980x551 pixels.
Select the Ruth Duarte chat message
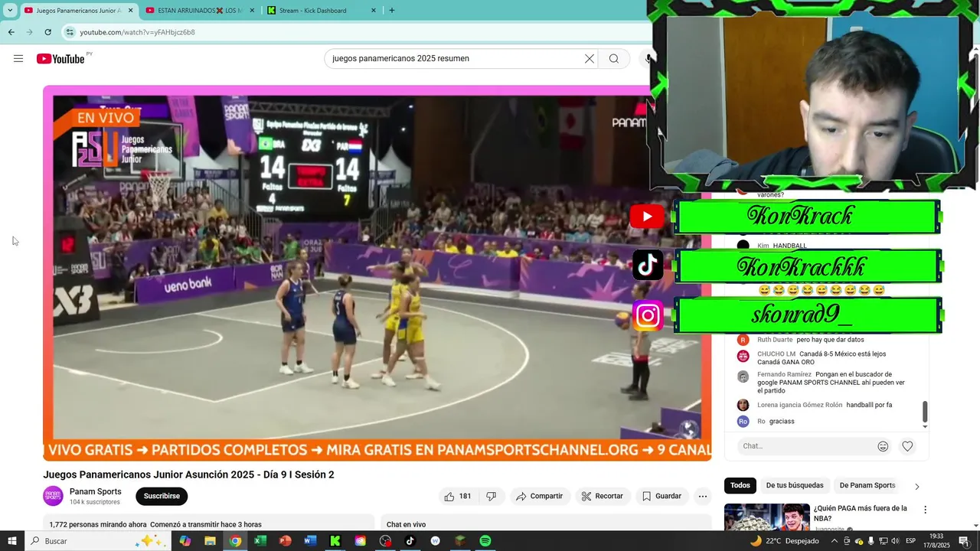828,340
